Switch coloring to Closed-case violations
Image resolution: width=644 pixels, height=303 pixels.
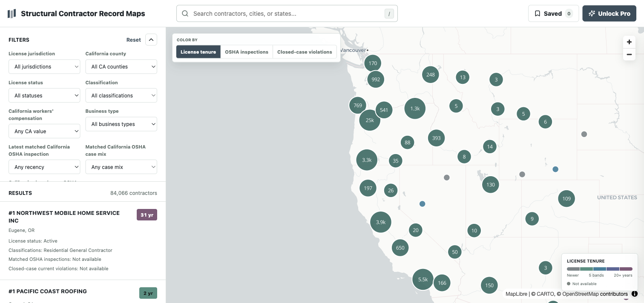tap(305, 52)
